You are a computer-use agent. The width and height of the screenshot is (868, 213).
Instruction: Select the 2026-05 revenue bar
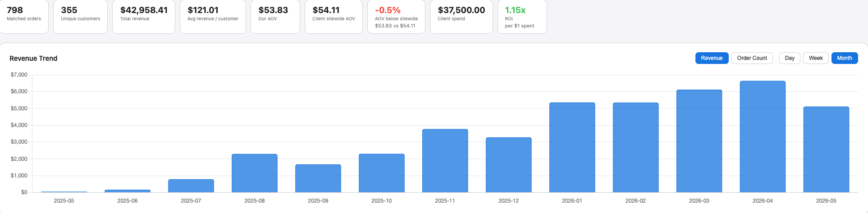pyautogui.click(x=827, y=150)
